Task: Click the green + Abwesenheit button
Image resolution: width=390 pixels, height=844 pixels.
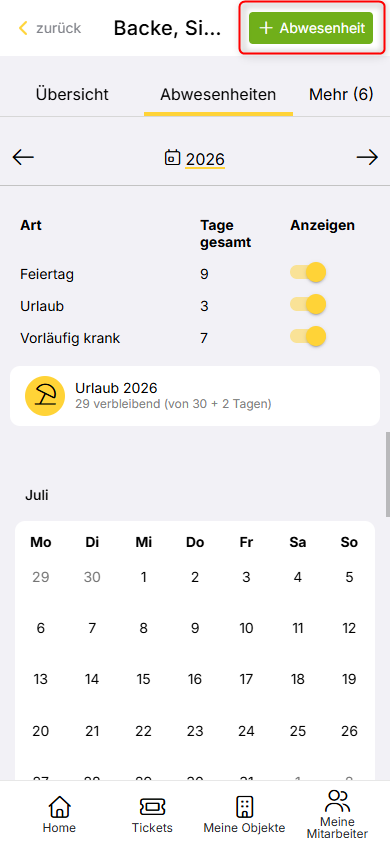Action: (x=311, y=28)
